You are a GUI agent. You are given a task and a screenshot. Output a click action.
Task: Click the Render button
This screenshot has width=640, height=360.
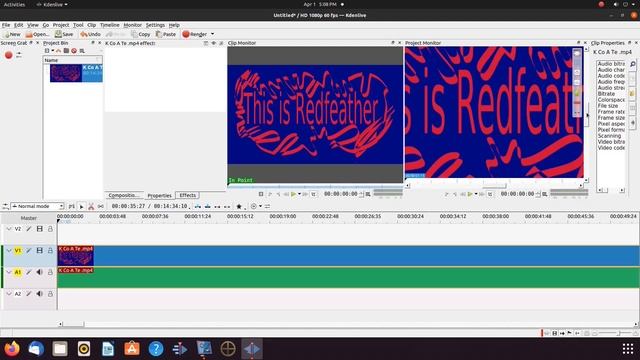195,34
